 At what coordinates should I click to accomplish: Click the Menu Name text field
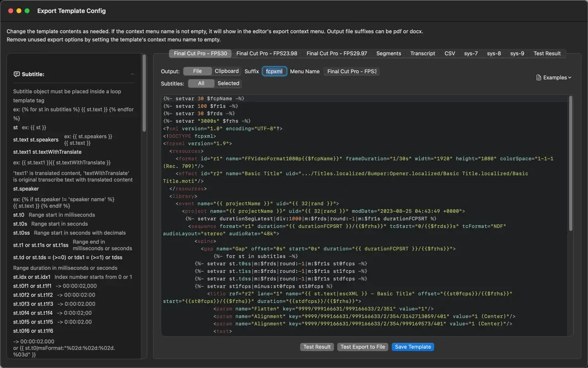pyautogui.click(x=352, y=71)
